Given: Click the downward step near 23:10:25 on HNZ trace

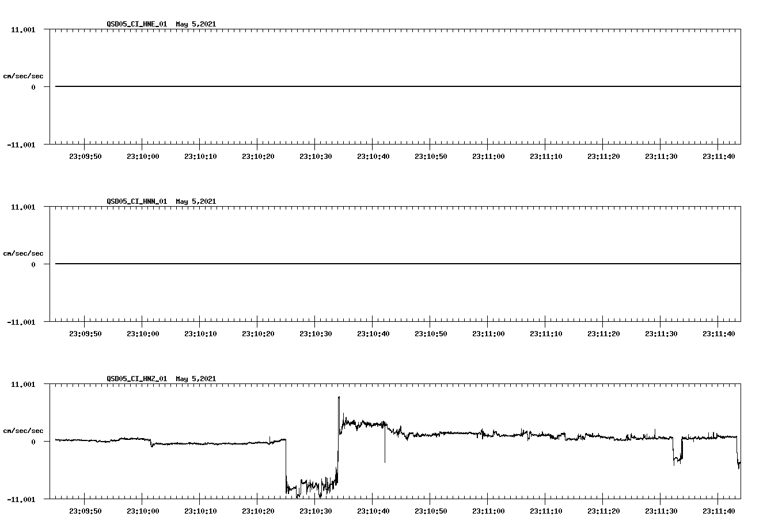Looking at the screenshot, I should click(286, 466).
